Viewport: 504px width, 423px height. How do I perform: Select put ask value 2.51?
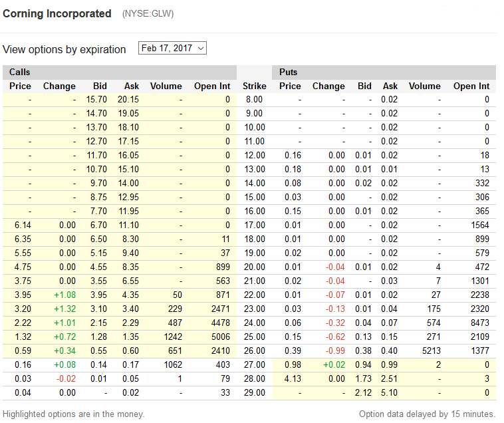[389, 379]
